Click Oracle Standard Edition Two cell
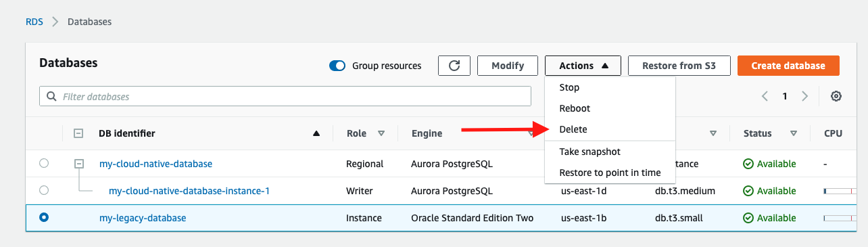 pyautogui.click(x=473, y=218)
